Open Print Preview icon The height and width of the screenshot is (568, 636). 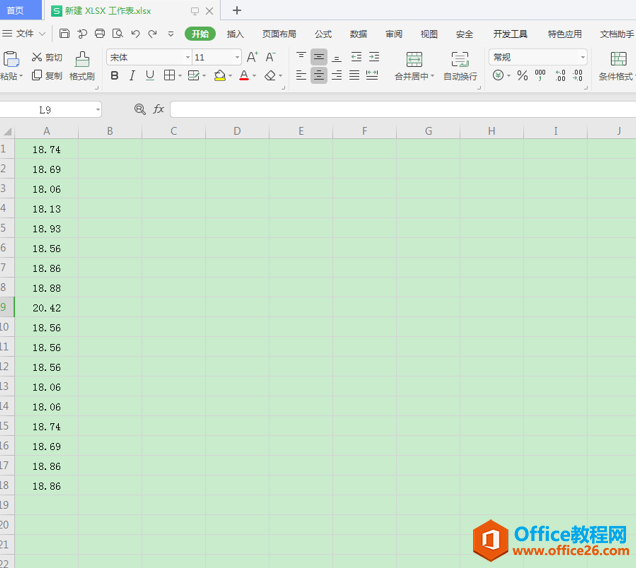click(118, 33)
